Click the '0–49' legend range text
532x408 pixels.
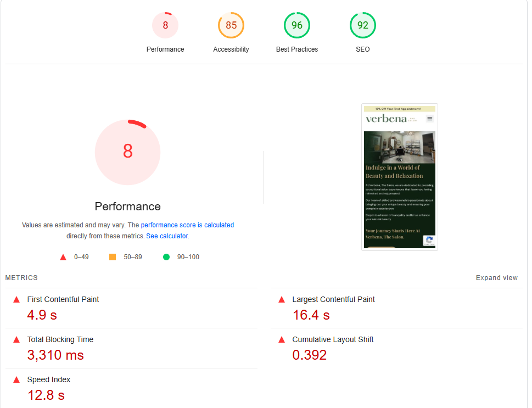81,257
